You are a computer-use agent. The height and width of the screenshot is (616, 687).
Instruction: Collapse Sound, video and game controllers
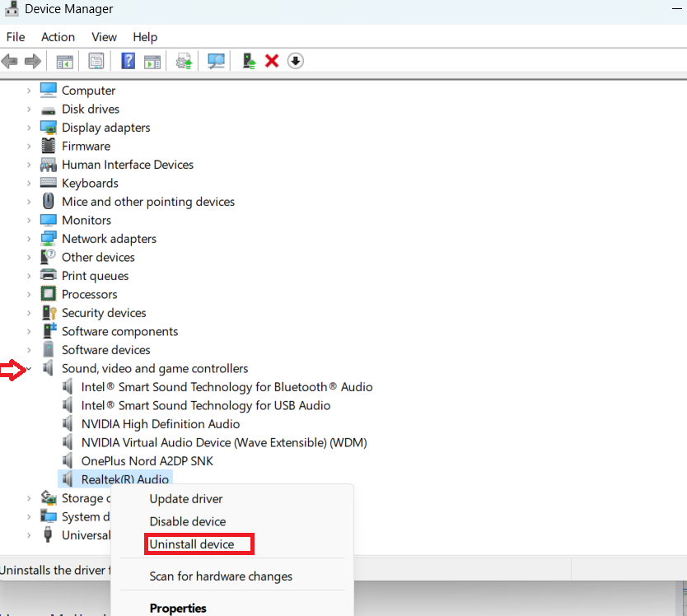click(29, 369)
